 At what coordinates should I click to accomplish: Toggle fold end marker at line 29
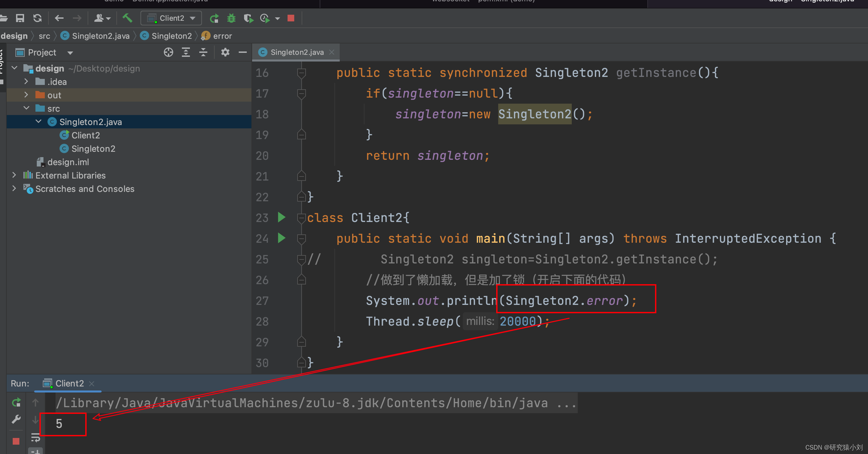[x=302, y=342]
